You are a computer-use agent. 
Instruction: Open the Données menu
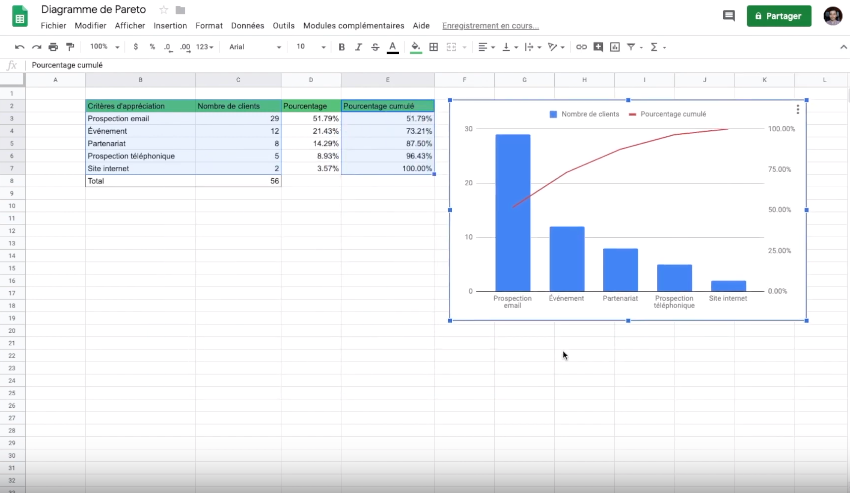(x=248, y=25)
